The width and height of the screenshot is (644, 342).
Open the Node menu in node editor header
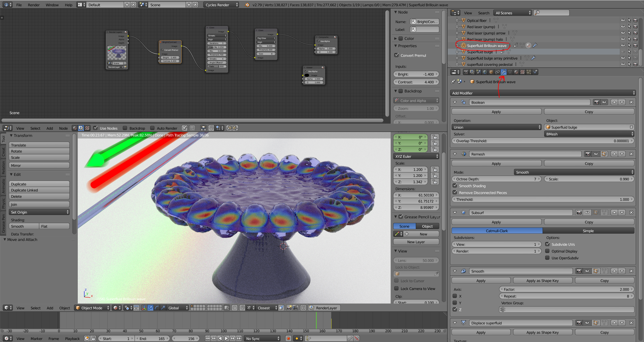63,128
